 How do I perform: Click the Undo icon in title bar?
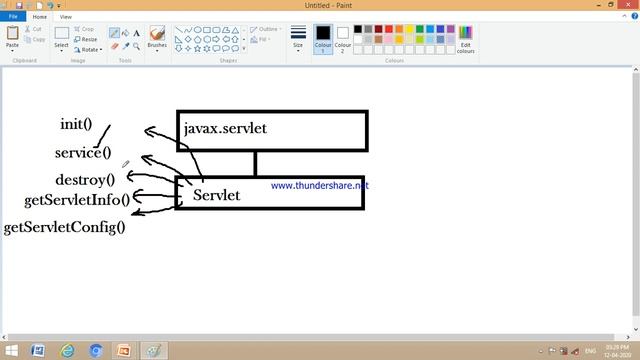50,5
